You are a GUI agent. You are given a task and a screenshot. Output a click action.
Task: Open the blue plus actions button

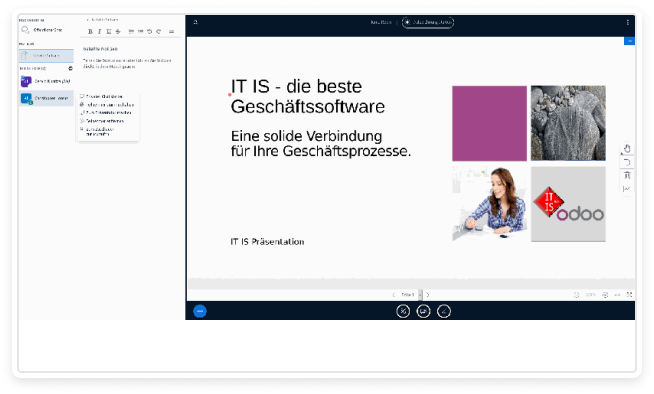200,311
